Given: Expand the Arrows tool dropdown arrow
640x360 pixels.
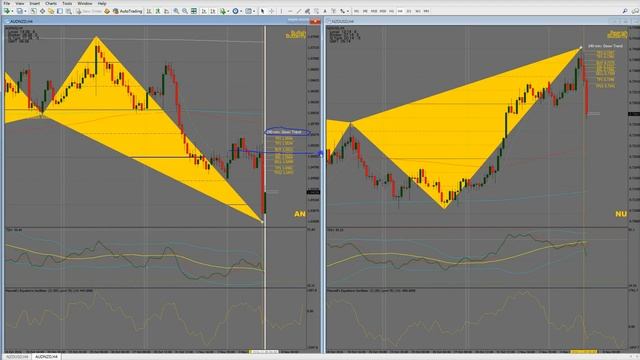Looking at the screenshot, I should pos(348,11).
